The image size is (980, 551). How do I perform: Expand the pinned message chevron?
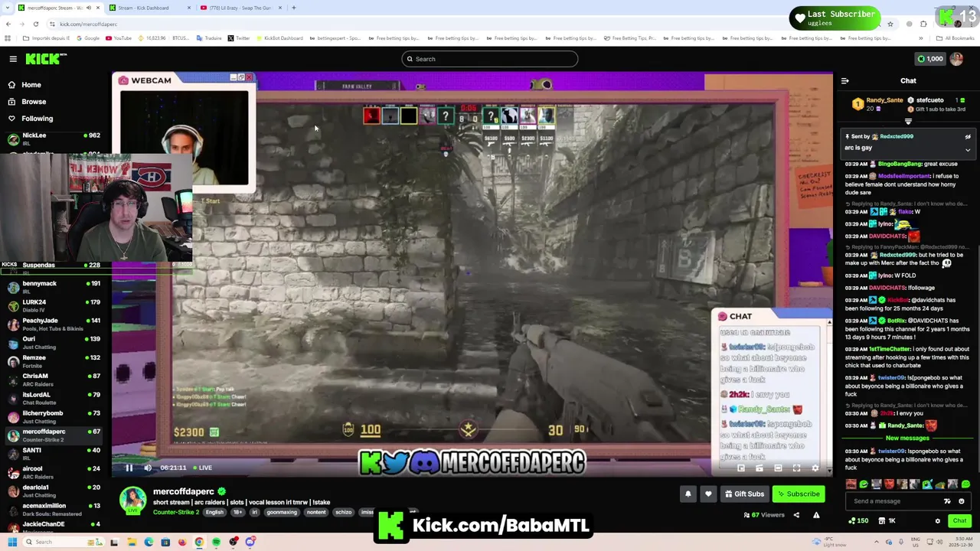pyautogui.click(x=968, y=149)
